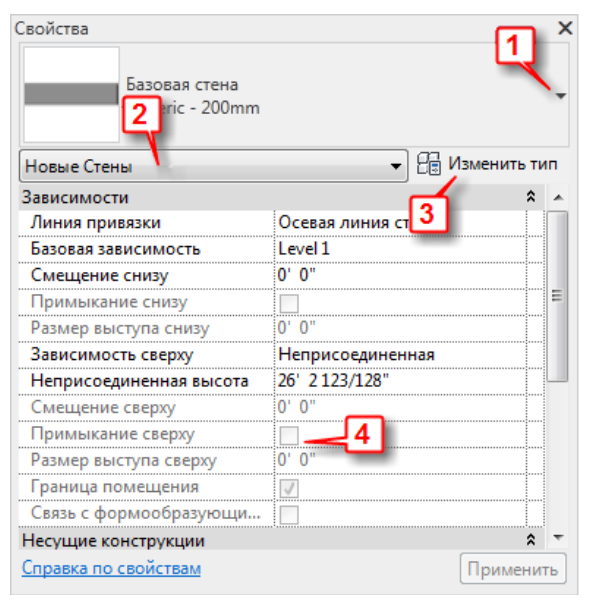Collapse the Зависимости section
592x607 pixels.
[531, 197]
